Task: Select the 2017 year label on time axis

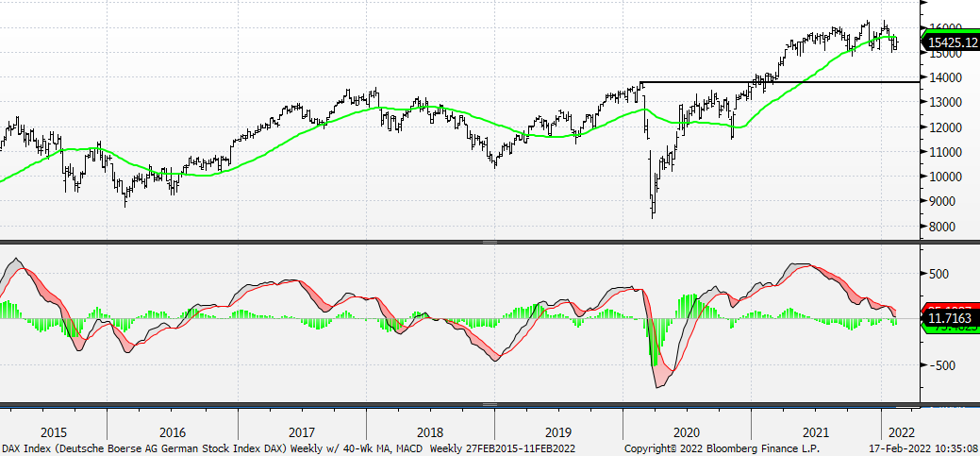Action: 302,432
